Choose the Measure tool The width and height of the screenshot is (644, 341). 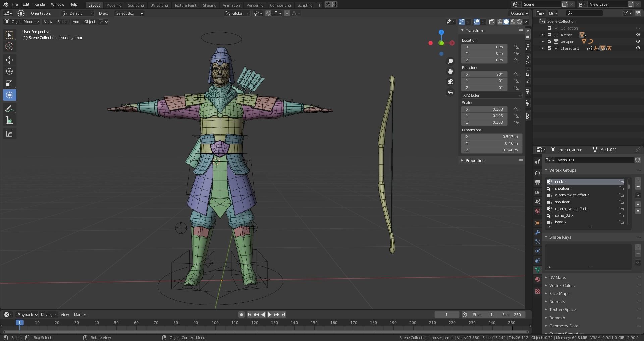click(9, 120)
